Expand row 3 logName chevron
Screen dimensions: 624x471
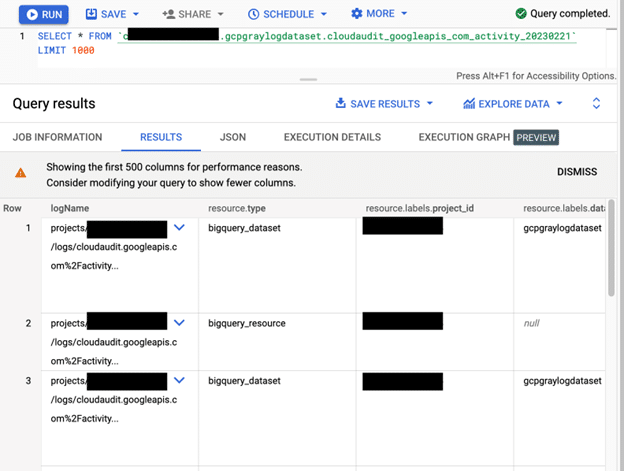pyautogui.click(x=179, y=380)
